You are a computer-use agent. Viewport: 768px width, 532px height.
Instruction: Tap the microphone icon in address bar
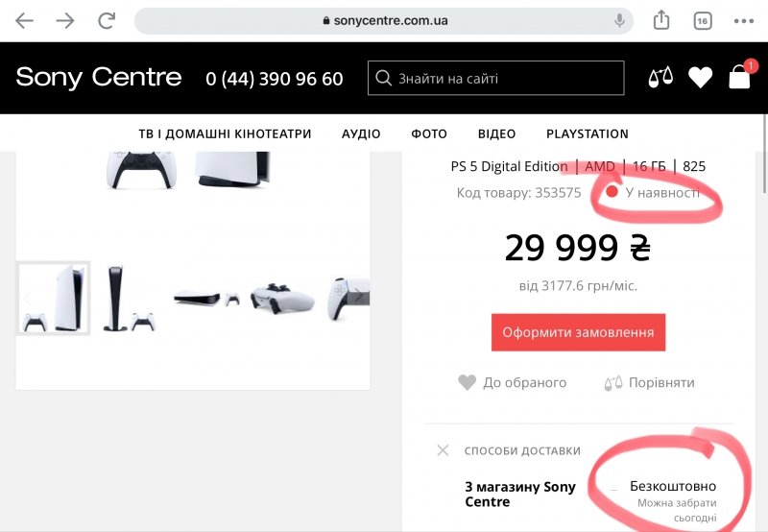click(x=620, y=20)
